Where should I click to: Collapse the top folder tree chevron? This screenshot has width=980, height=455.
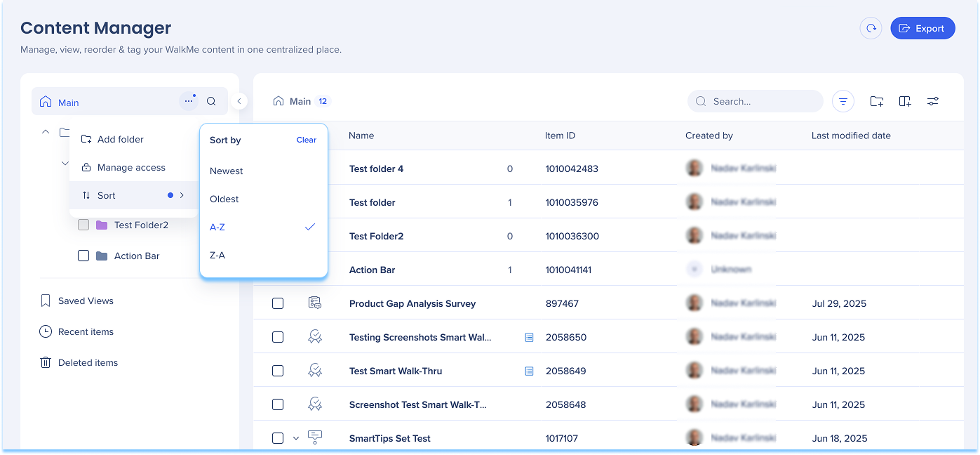[x=46, y=132]
